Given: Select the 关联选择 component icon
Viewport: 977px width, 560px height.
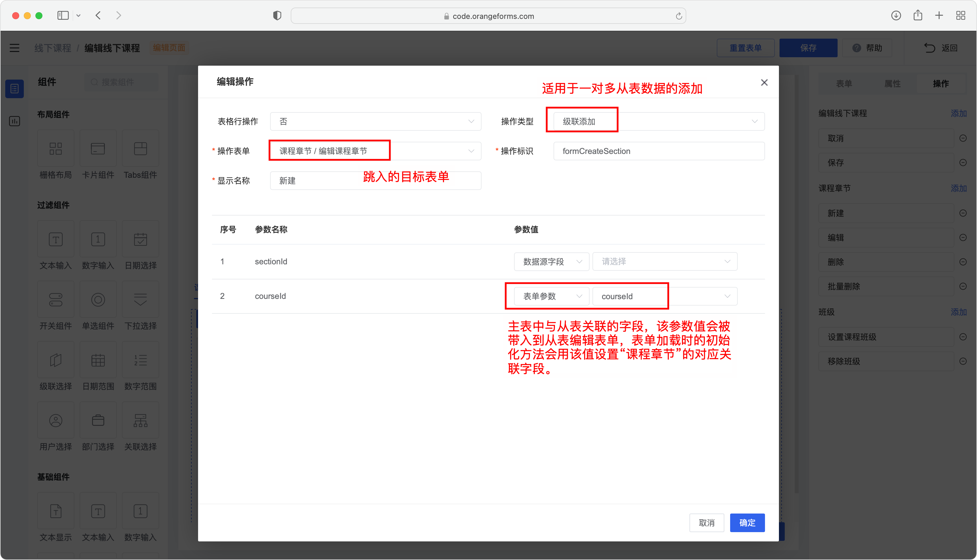Looking at the screenshot, I should point(140,420).
